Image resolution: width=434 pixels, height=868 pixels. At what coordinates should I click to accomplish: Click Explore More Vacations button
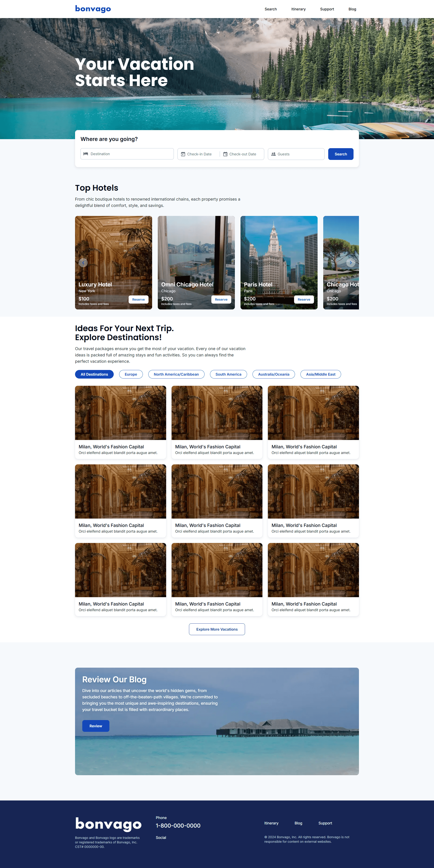point(217,629)
